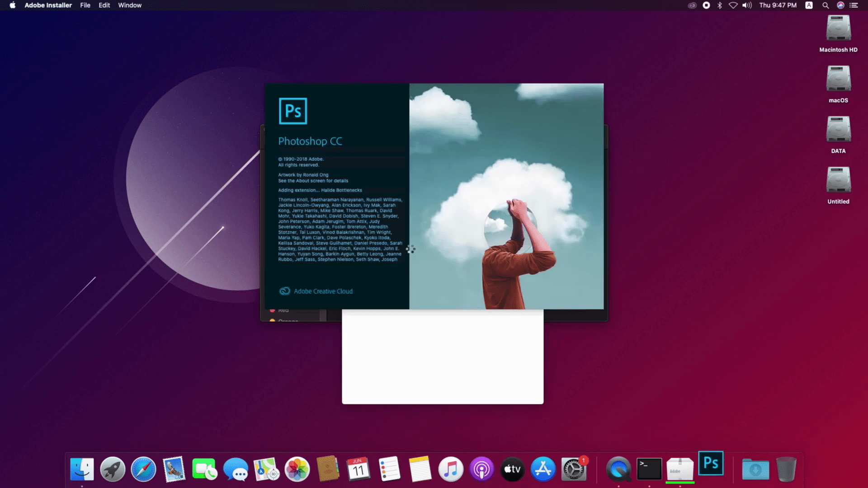Open Notes from the Dock
This screenshot has height=488, width=868.
click(420, 469)
